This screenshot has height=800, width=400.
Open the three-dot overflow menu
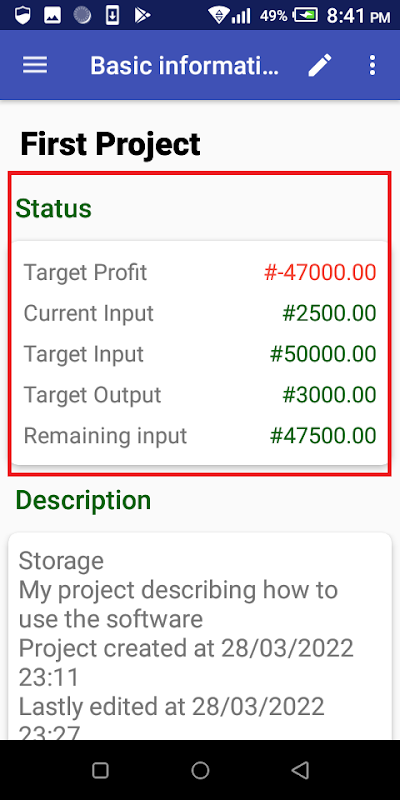(x=372, y=65)
